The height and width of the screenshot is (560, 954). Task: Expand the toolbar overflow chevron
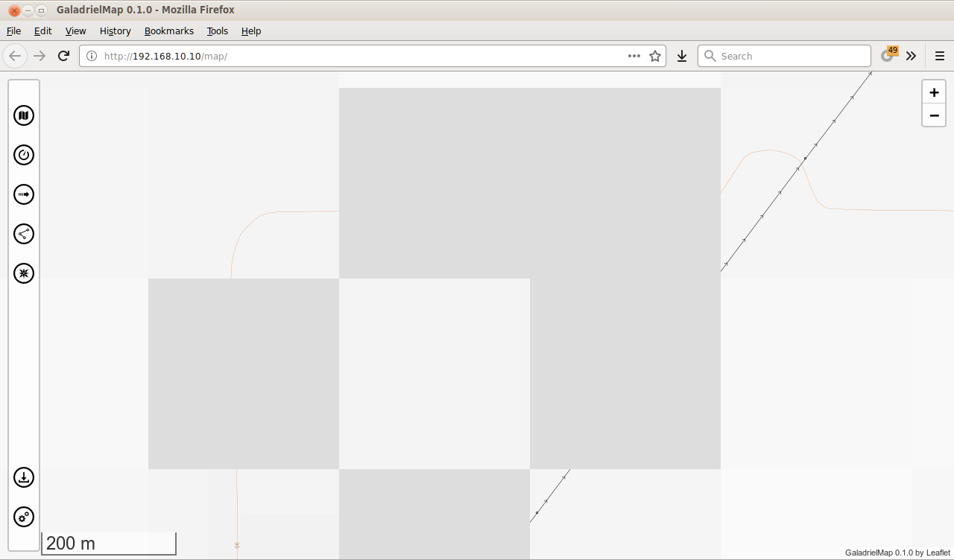coord(911,56)
